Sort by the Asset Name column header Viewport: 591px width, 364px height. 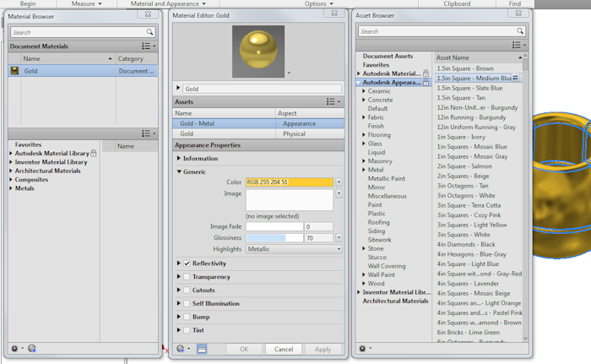click(478, 57)
